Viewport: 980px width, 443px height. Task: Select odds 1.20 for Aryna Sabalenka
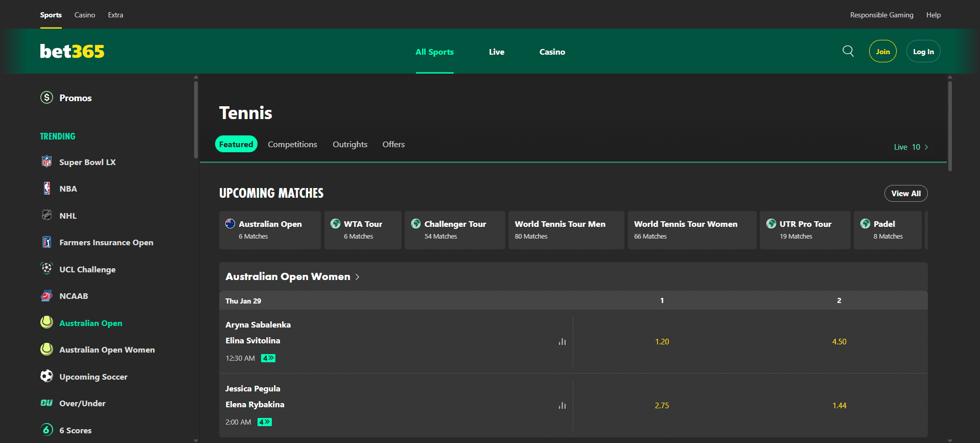662,341
